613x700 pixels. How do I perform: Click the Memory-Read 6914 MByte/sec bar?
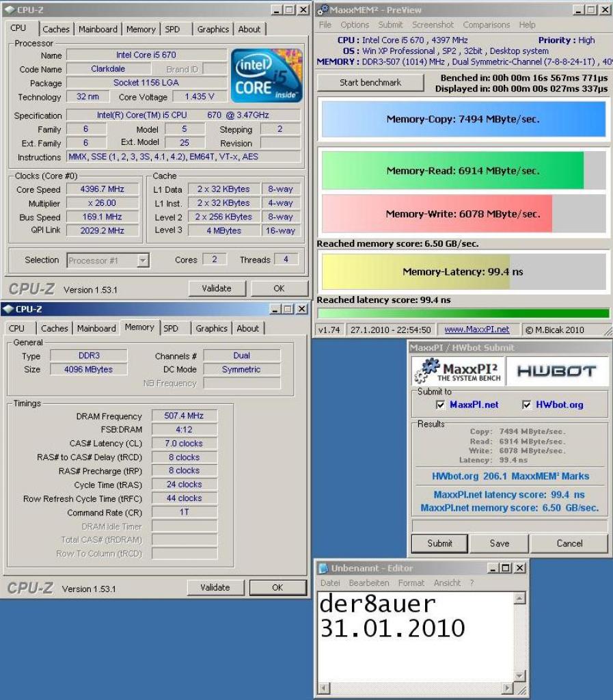coord(463,170)
